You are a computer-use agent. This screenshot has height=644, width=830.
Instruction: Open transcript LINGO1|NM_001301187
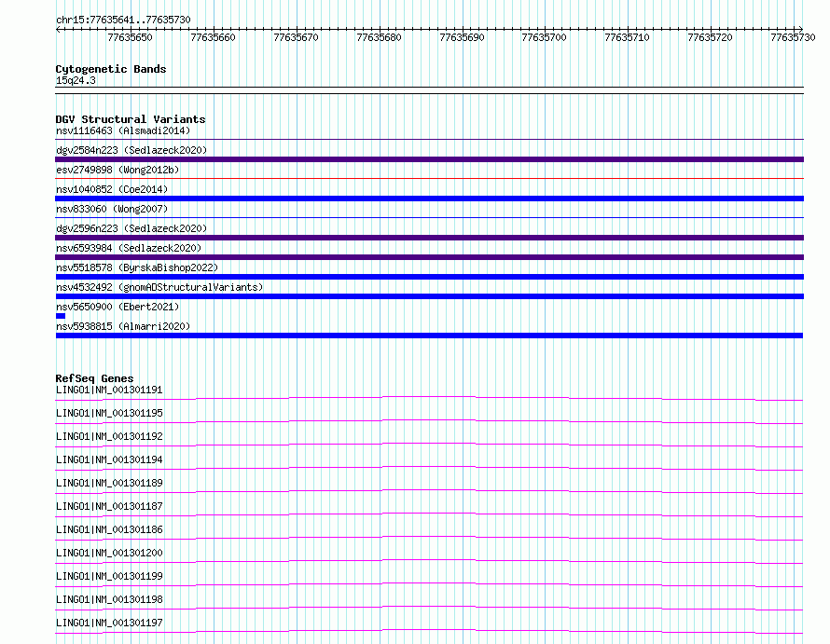pos(109,506)
